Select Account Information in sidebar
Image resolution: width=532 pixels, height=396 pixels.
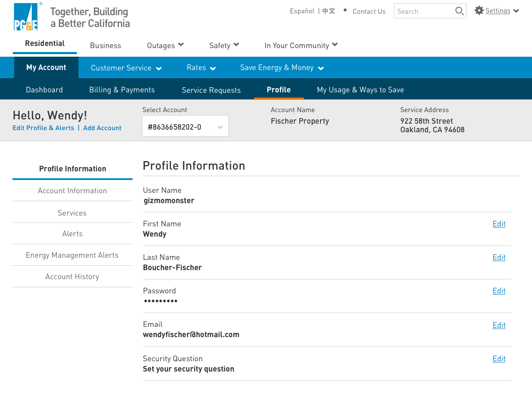coord(73,191)
